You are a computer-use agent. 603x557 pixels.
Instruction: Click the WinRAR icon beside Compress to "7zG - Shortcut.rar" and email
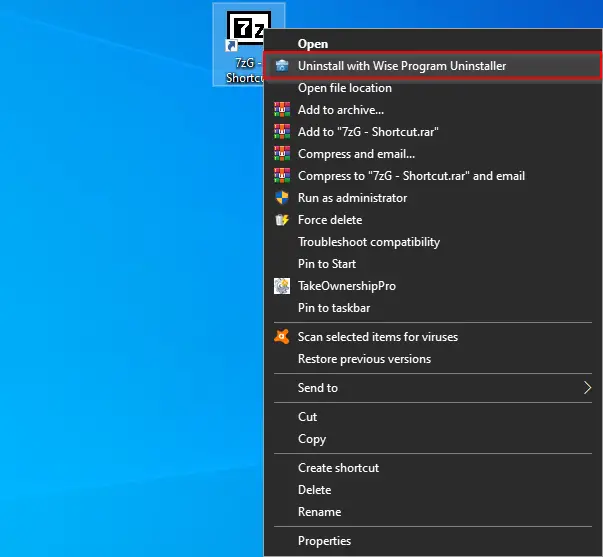click(x=282, y=175)
